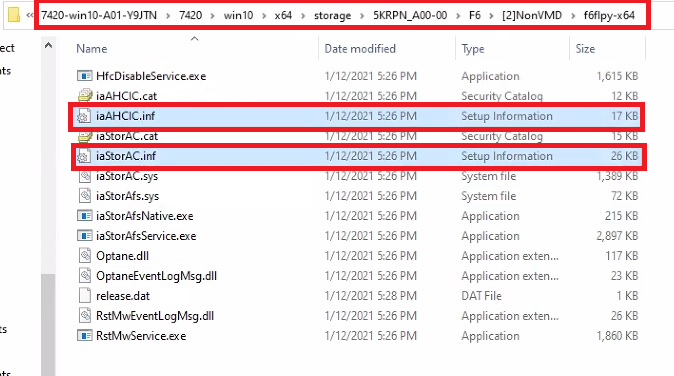Select the RstMwEventLogMsg.dll file name
Screen dimensions: 674x376
pyautogui.click(x=155, y=316)
